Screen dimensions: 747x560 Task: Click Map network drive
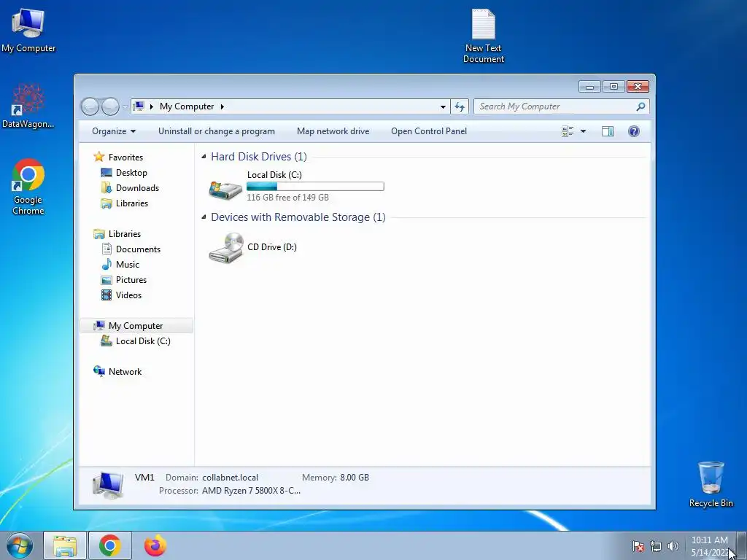pyautogui.click(x=333, y=131)
